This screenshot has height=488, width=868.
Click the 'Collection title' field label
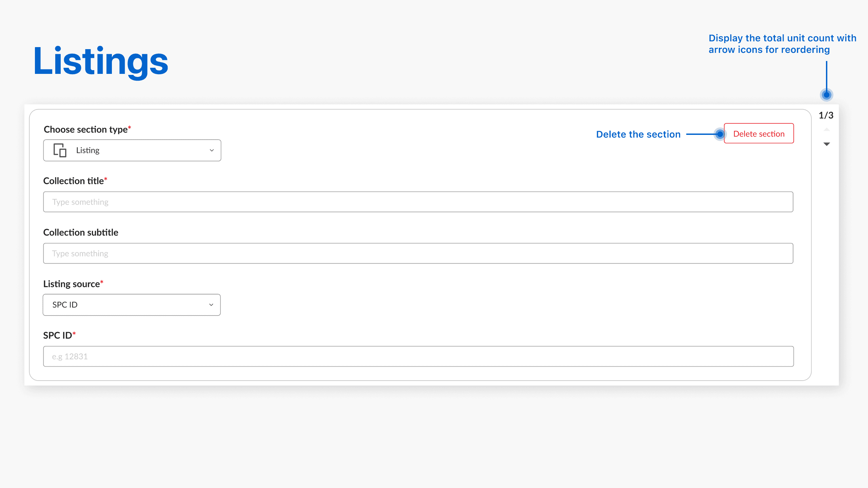[x=73, y=181]
